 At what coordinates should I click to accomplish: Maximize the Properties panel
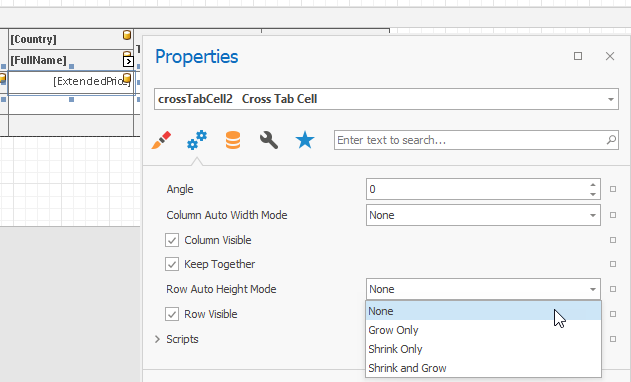[x=578, y=56]
